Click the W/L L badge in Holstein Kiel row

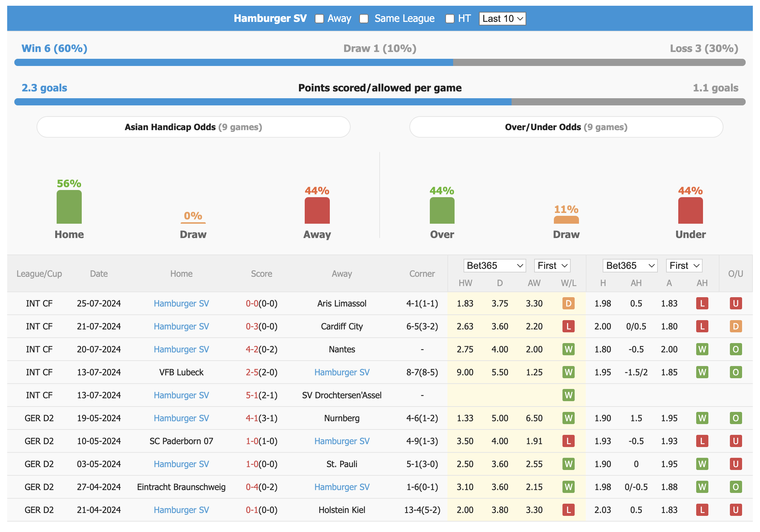coord(569,510)
